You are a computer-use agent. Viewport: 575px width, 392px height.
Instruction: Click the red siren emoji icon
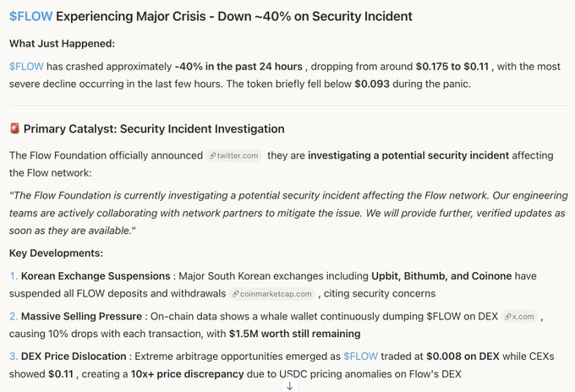coord(14,129)
